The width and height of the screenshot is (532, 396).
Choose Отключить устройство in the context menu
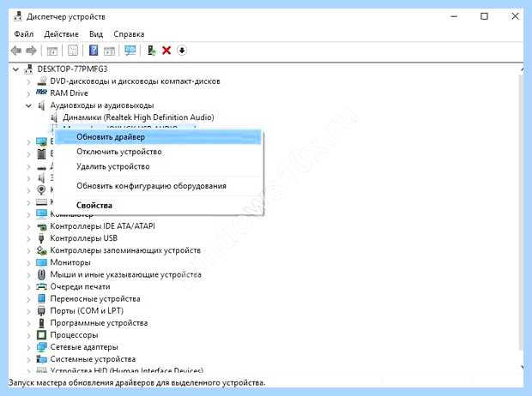click(x=158, y=152)
